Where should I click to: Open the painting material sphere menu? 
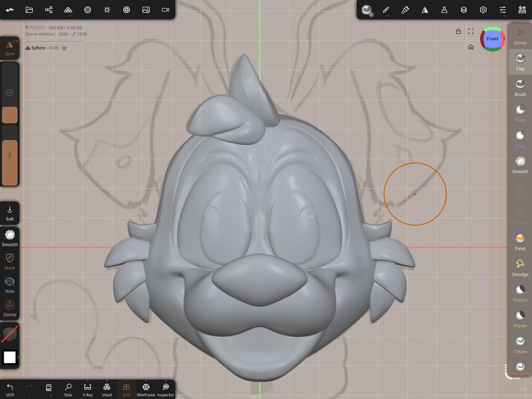click(x=367, y=10)
